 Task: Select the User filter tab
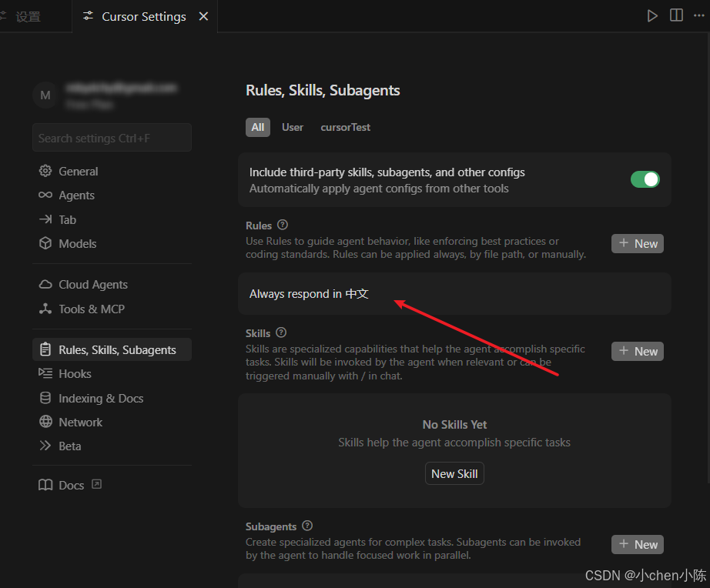[x=293, y=127]
